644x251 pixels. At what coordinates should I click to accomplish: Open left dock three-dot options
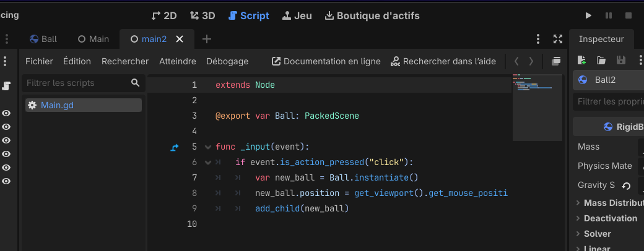[x=5, y=61]
